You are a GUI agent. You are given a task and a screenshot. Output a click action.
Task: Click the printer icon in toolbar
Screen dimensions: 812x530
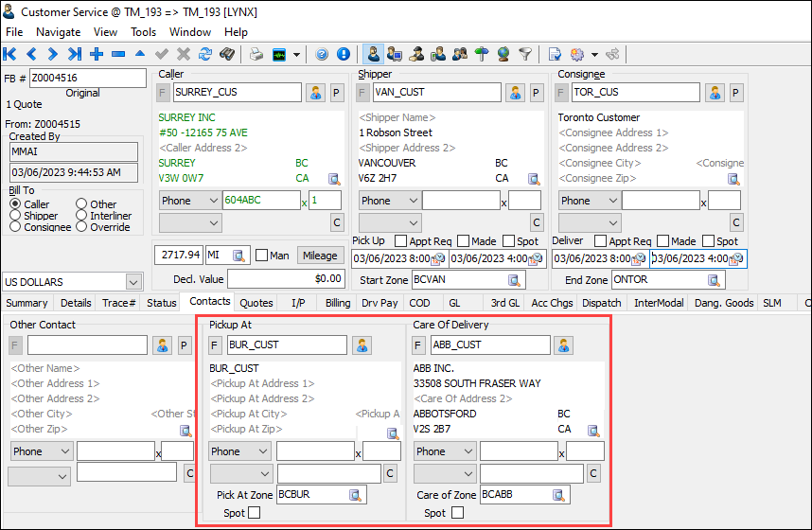click(x=256, y=54)
